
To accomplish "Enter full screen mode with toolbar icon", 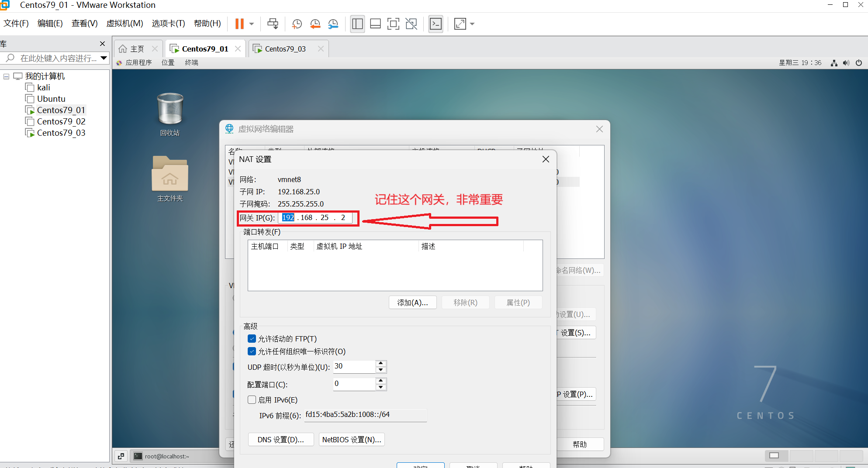I will click(393, 24).
